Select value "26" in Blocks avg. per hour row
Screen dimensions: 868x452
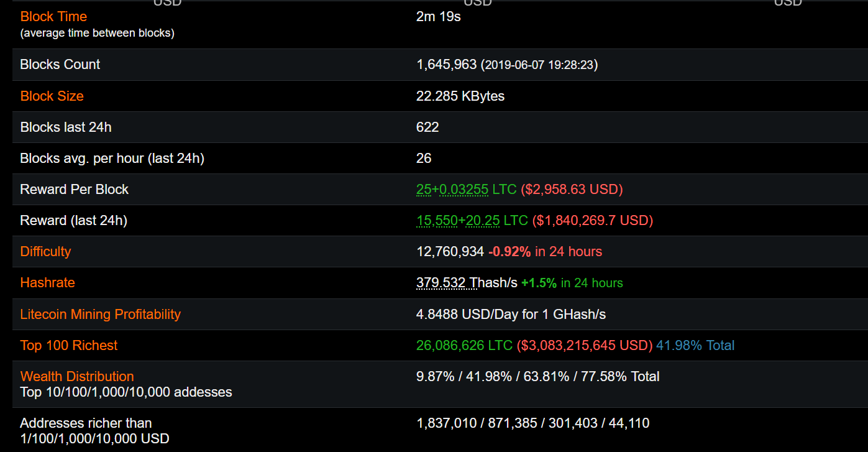pos(424,159)
